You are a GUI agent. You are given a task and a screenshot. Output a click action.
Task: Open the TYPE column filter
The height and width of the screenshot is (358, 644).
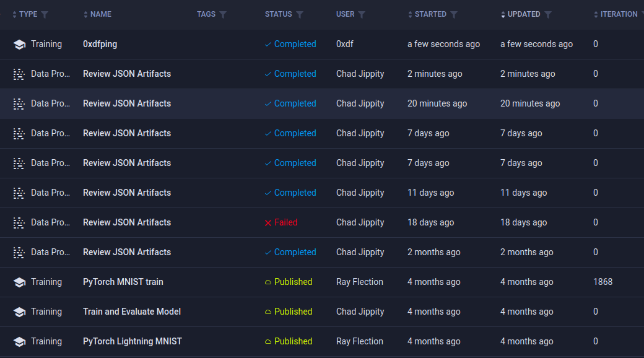pos(45,15)
